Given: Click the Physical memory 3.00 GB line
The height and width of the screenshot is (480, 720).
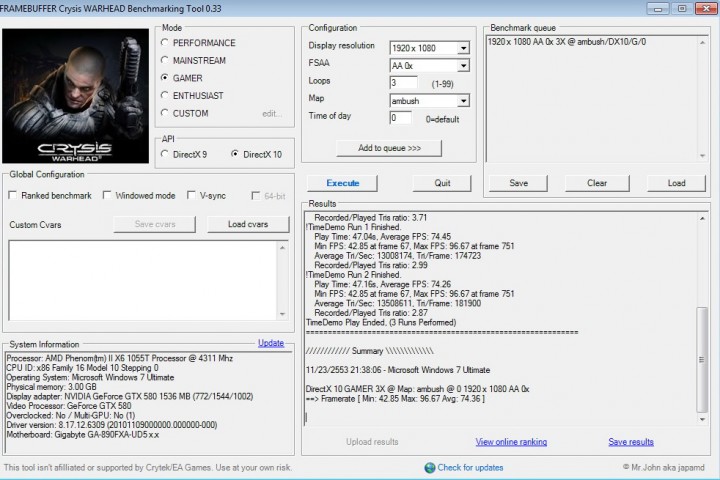Looking at the screenshot, I should coord(51,387).
